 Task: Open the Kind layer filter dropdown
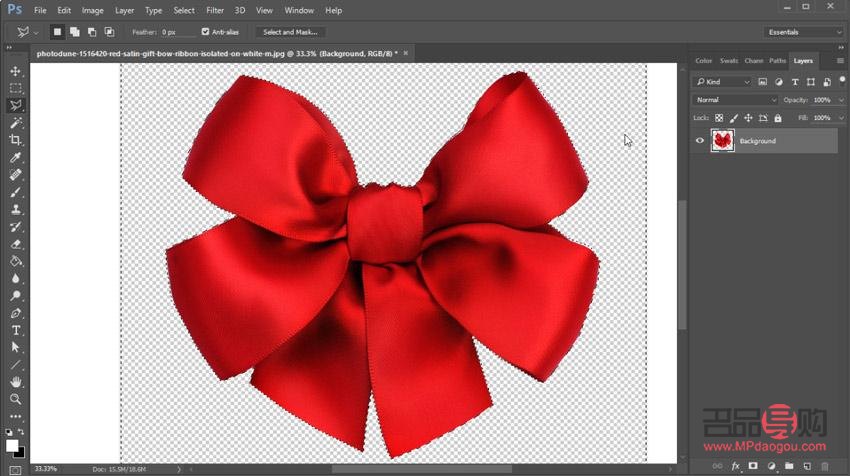click(723, 82)
